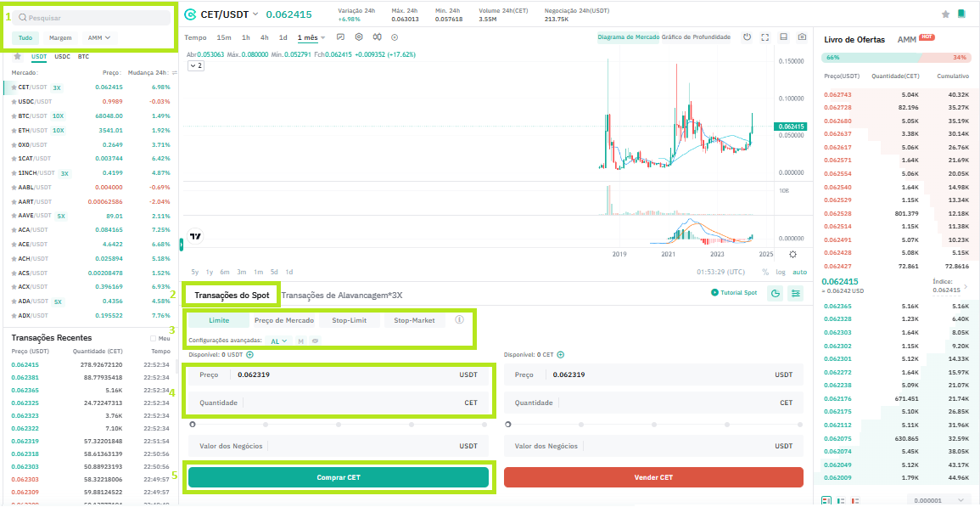This screenshot has width=980, height=507.
Task: Click buy/sell ratio 66% bar
Action: click(x=871, y=58)
